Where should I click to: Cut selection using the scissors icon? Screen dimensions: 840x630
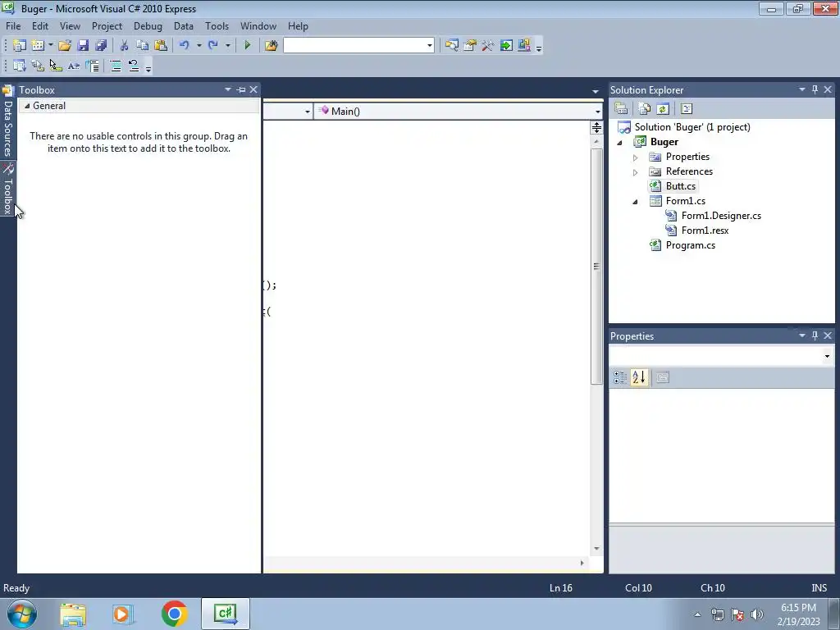[x=124, y=46]
